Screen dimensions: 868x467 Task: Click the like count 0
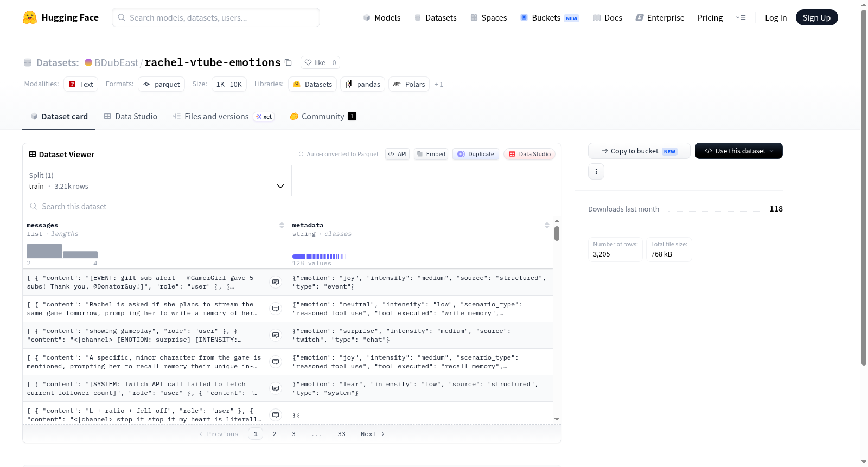point(334,62)
